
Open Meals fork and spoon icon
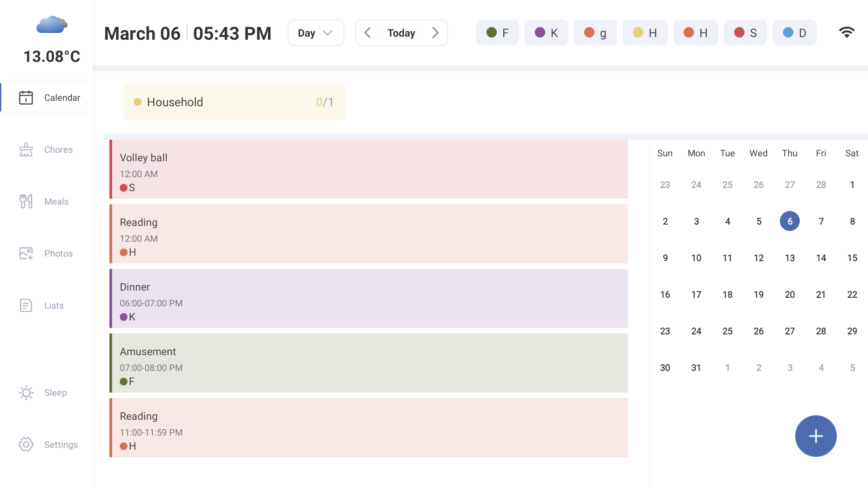click(26, 202)
